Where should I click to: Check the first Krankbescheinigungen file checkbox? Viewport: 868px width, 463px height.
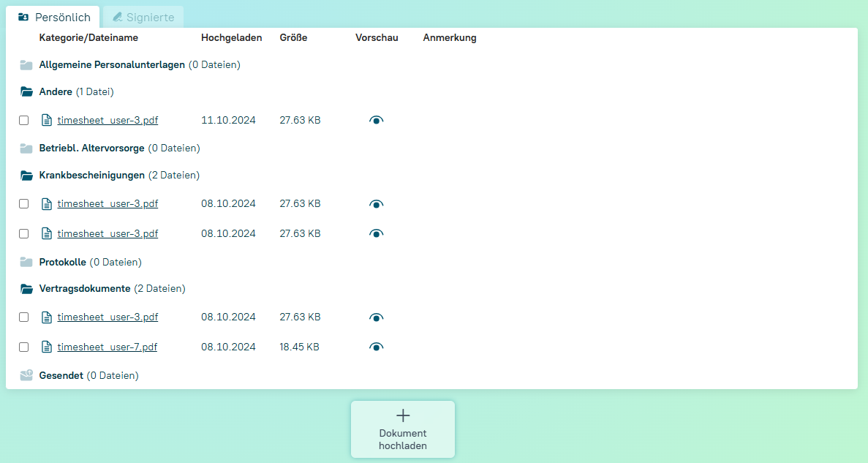point(24,204)
